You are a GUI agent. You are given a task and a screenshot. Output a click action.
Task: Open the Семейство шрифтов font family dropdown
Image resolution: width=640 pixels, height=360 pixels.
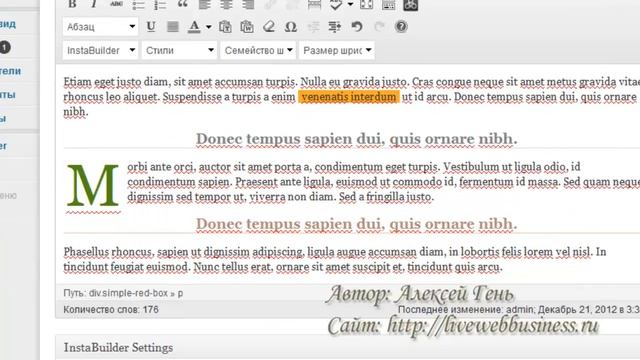(x=258, y=51)
